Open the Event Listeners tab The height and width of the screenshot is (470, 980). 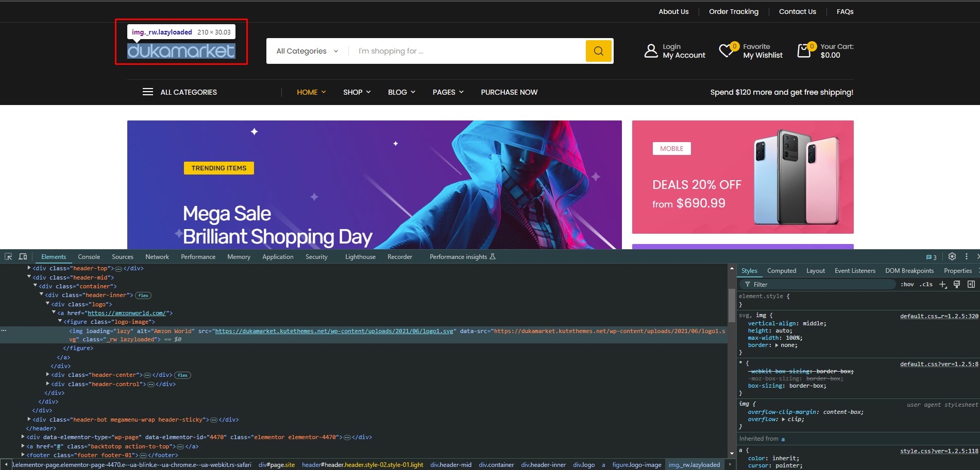click(x=855, y=271)
